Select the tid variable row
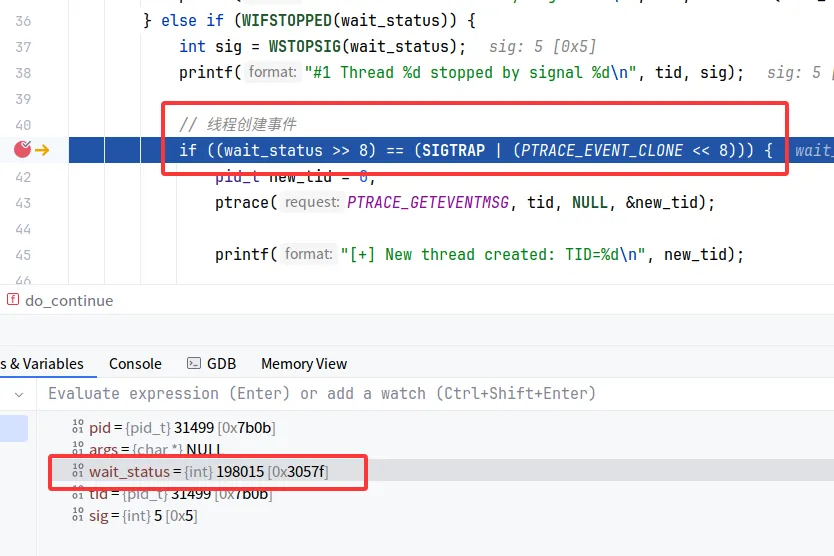The width and height of the screenshot is (834, 556). tap(435, 494)
